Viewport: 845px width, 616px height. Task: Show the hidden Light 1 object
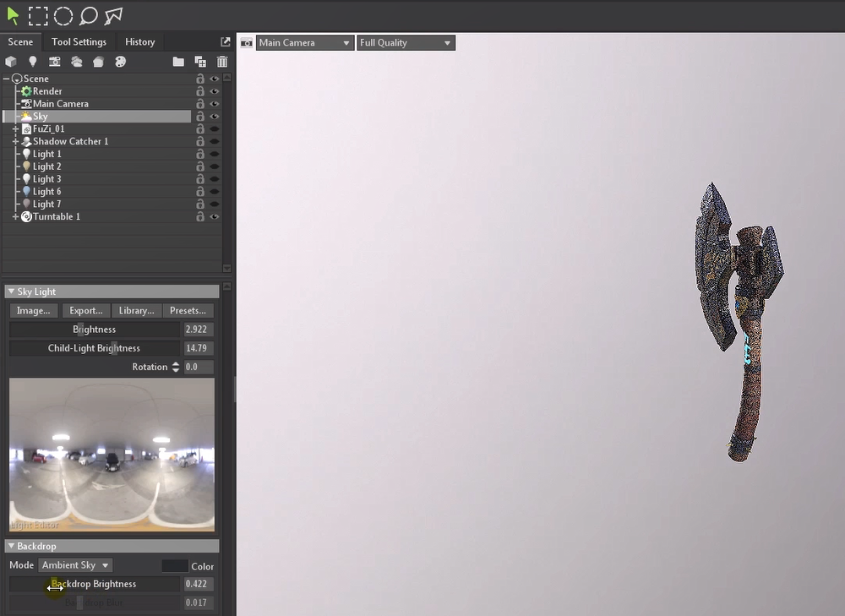(x=215, y=155)
